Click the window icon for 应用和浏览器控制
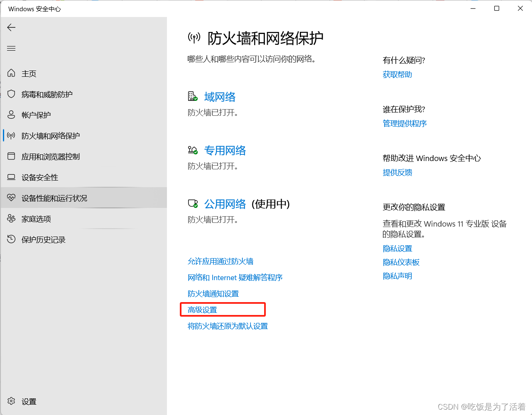This screenshot has width=532, height=415. click(11, 156)
